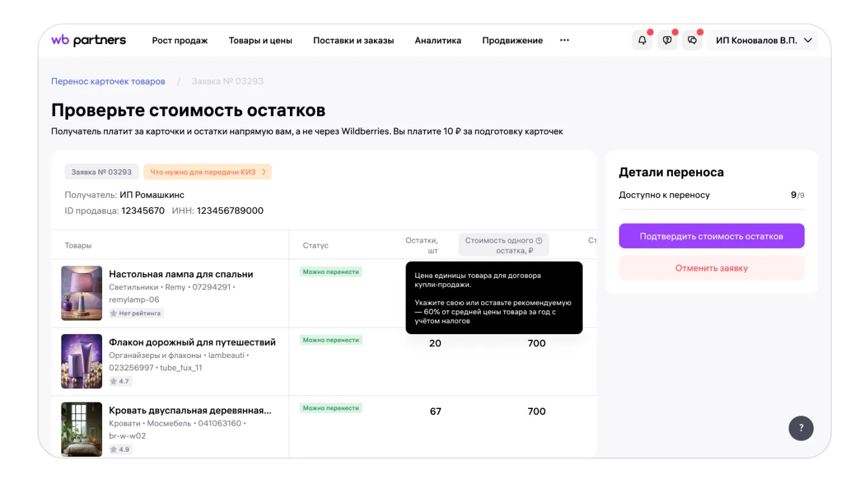Go to 'Перенос карточек товаров' breadcrumb
Screen dimensions: 868x482
pyautogui.click(x=108, y=81)
